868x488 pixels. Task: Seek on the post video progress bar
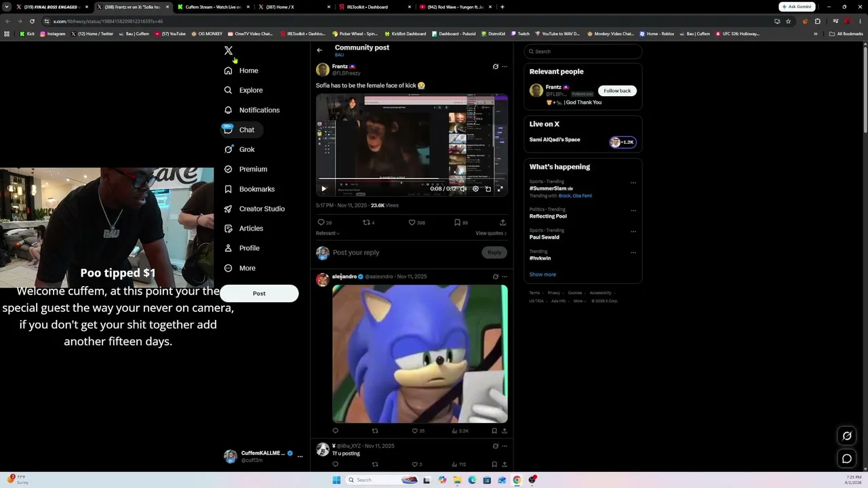(x=412, y=180)
